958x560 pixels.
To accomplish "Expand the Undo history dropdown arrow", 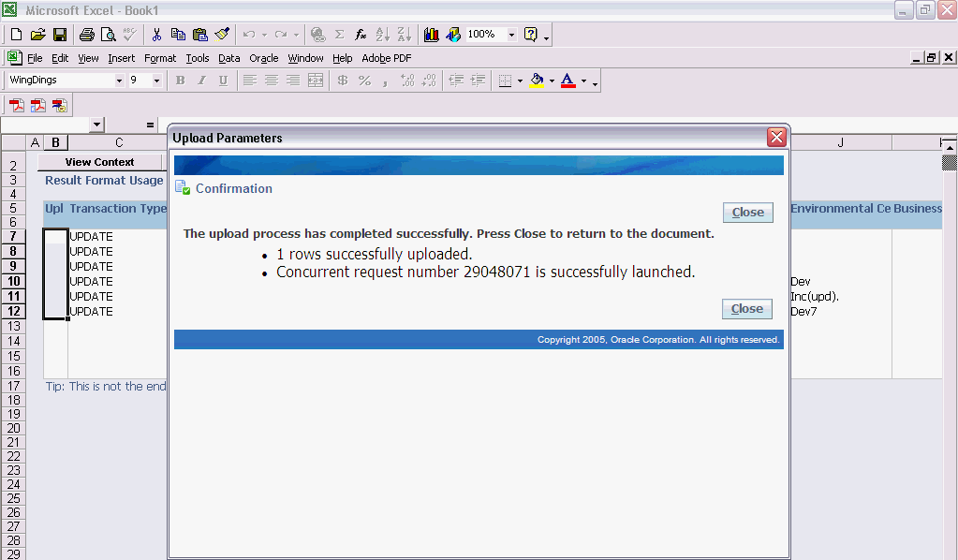I will 264,35.
